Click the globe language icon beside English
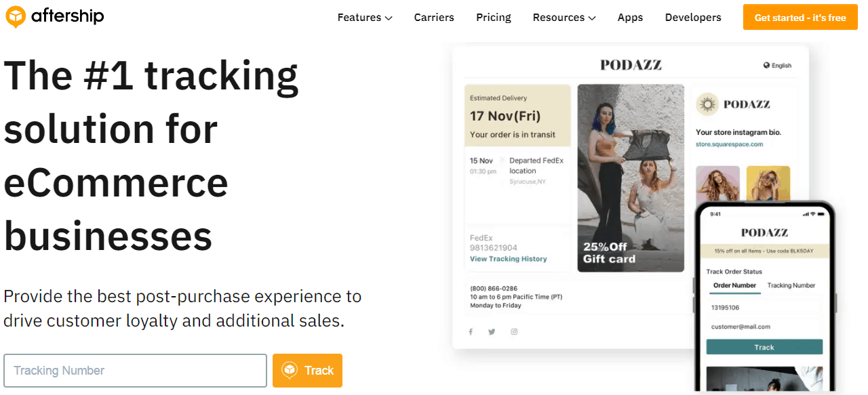868x395 pixels. click(766, 66)
